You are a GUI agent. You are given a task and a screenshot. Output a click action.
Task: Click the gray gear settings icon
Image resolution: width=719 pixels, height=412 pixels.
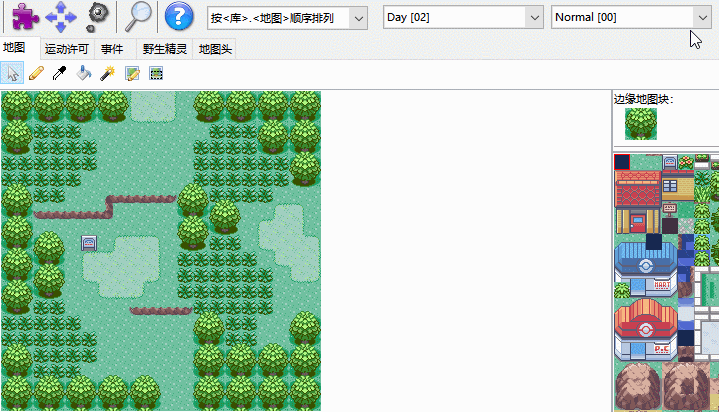click(98, 17)
